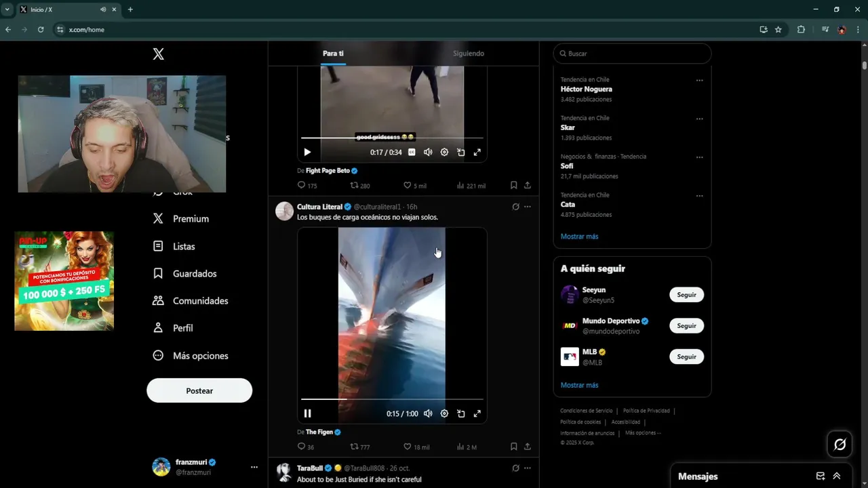
Task: Repost the post with 777 reposts
Action: click(359, 447)
